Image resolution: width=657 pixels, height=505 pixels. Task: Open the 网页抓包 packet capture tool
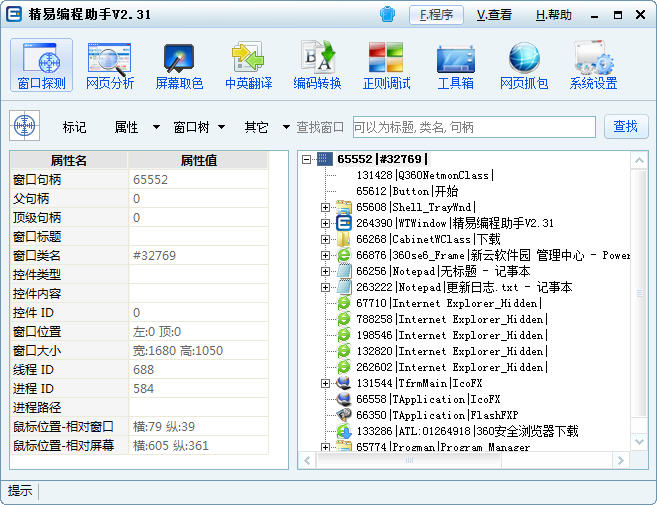[524, 65]
